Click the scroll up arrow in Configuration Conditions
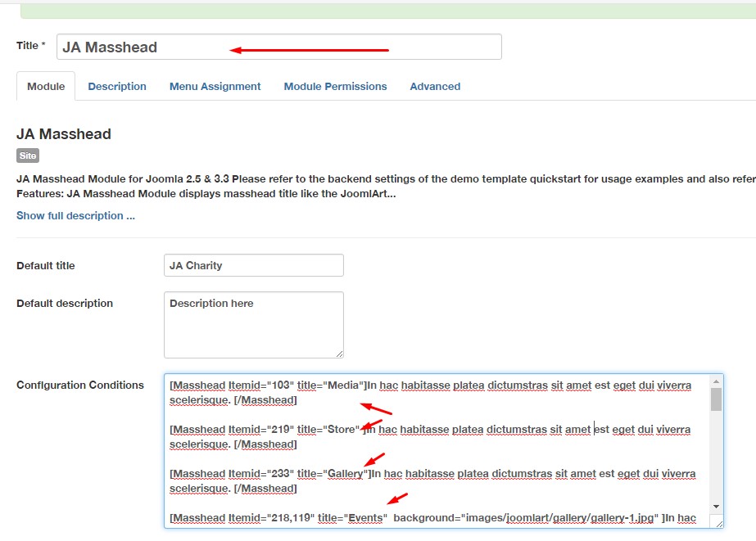The height and width of the screenshot is (541, 756). pyautogui.click(x=716, y=381)
